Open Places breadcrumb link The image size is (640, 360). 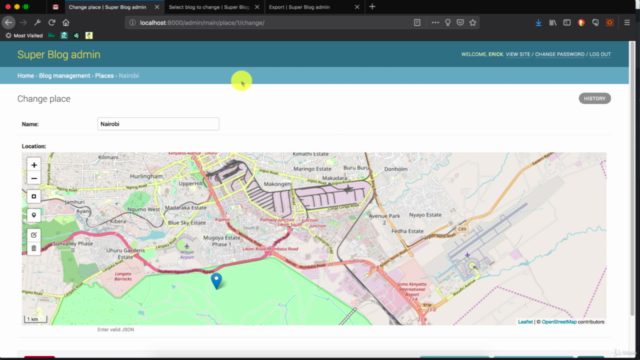tap(104, 76)
